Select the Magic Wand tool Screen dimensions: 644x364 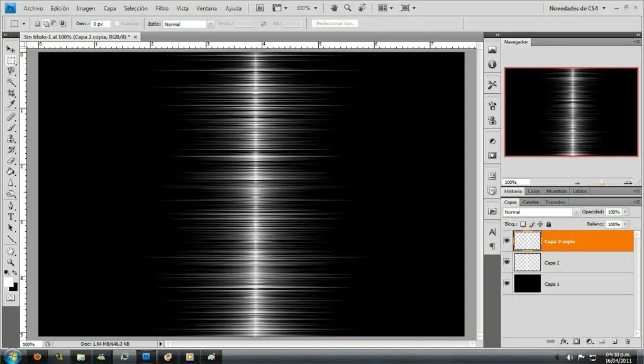(11, 82)
